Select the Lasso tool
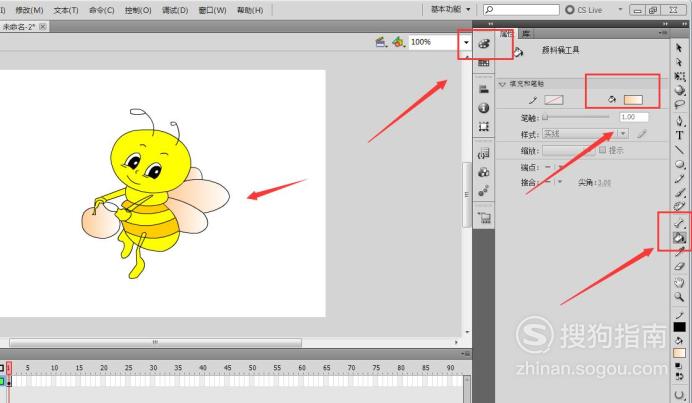This screenshot has height=403, width=692. (x=680, y=105)
